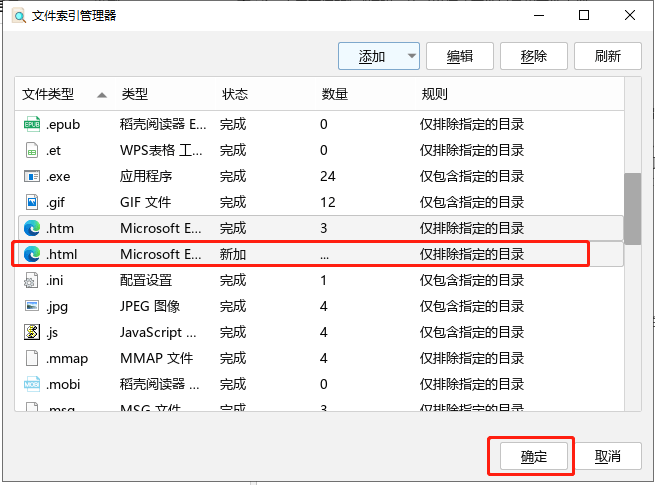Image resolution: width=655 pixels, height=485 pixels.
Task: Open the 添加 dropdown arrow
Action: click(x=412, y=56)
